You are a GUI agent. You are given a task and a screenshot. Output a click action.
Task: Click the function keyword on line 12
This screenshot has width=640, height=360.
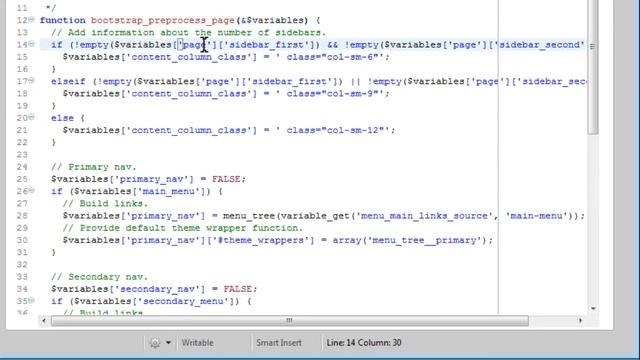point(62,20)
